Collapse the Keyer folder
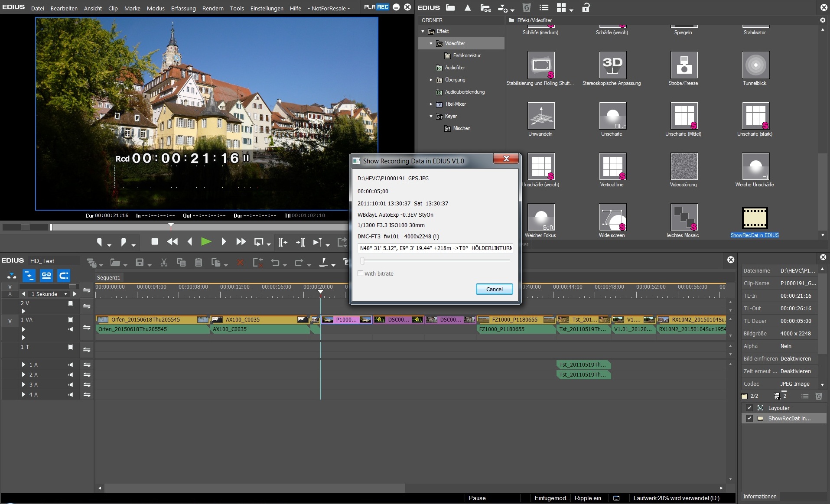 tap(431, 116)
